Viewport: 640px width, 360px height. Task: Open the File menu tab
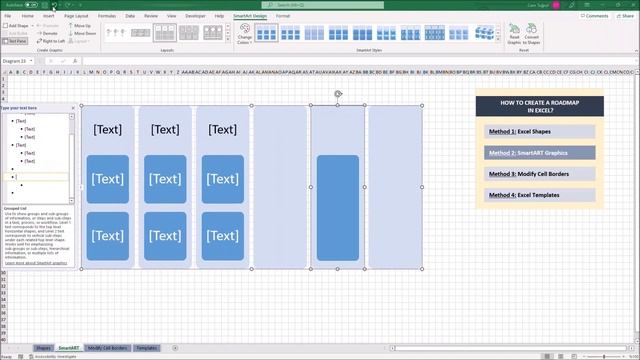pos(8,16)
